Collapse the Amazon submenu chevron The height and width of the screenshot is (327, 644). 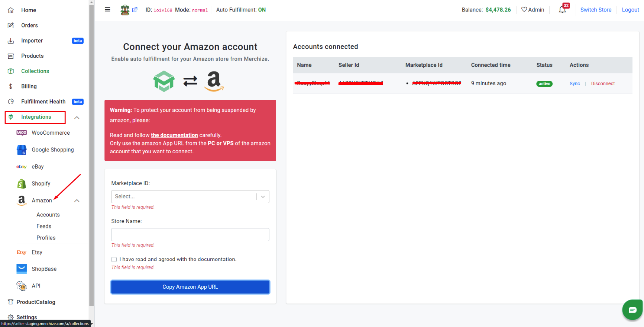(x=77, y=201)
